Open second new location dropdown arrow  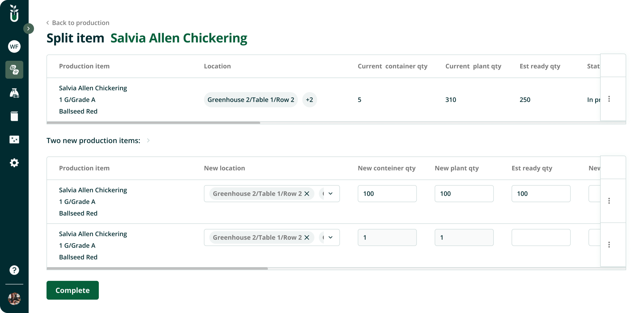[331, 237]
